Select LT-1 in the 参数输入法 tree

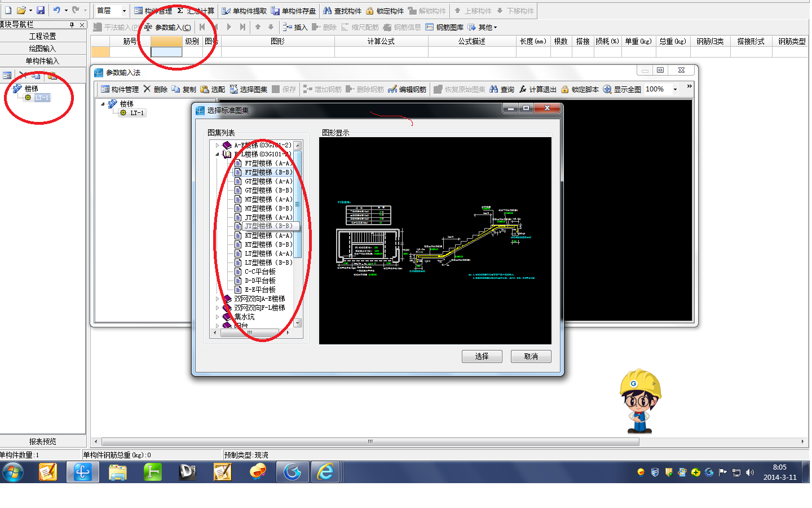(137, 113)
